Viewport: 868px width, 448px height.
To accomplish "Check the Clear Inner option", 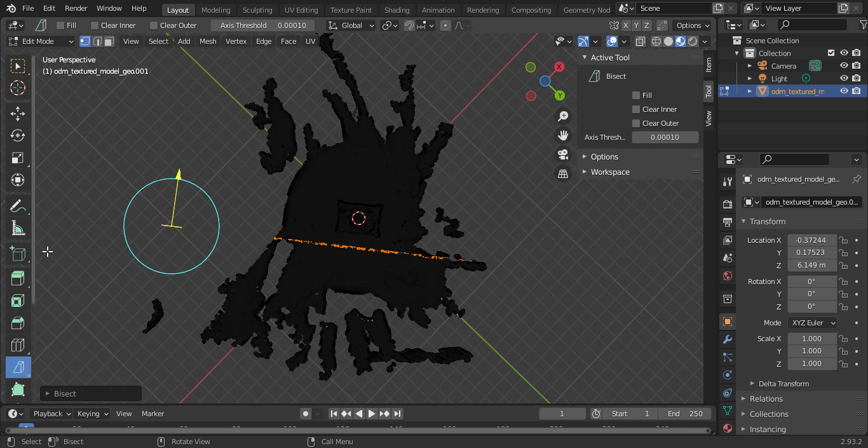I will pos(636,109).
